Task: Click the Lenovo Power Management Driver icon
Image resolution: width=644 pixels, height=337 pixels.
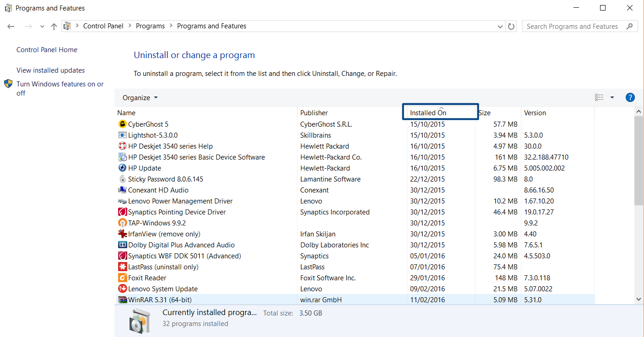Action: pos(122,201)
